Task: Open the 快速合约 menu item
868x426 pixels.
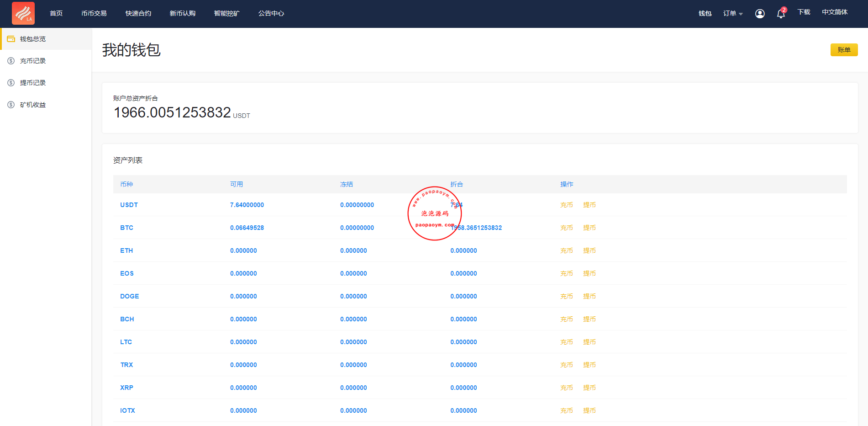Action: [x=138, y=14]
